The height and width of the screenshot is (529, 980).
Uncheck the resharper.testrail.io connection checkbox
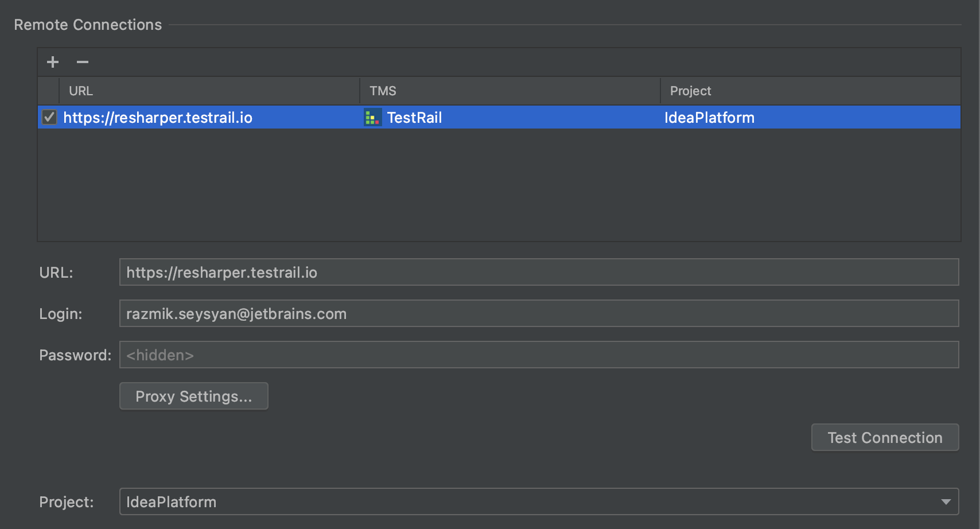pyautogui.click(x=49, y=118)
